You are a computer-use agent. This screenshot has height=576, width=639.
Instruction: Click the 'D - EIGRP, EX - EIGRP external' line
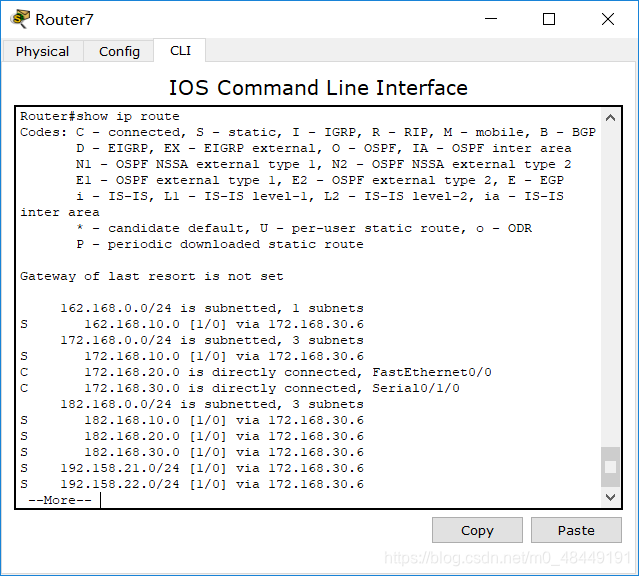pos(324,148)
